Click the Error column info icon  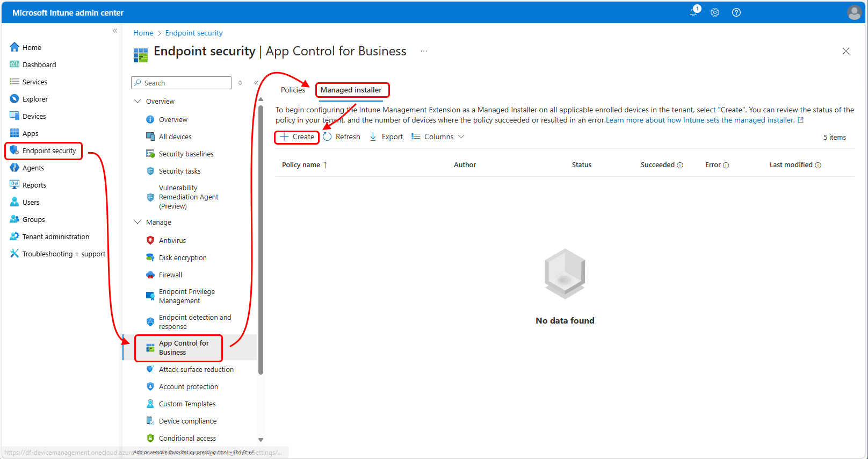[726, 166]
